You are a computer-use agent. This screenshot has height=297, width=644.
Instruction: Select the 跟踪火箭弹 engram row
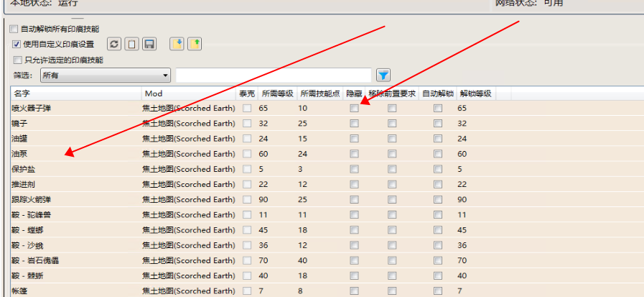29,199
